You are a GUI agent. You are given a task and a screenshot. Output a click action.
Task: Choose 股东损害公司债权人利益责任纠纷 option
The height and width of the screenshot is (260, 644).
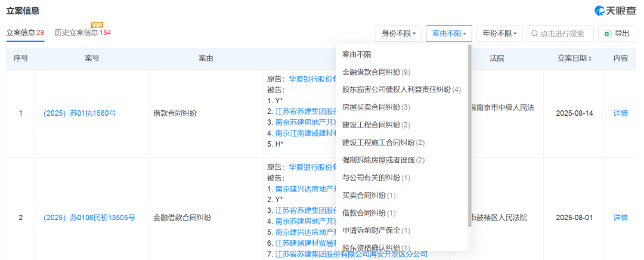pos(401,89)
